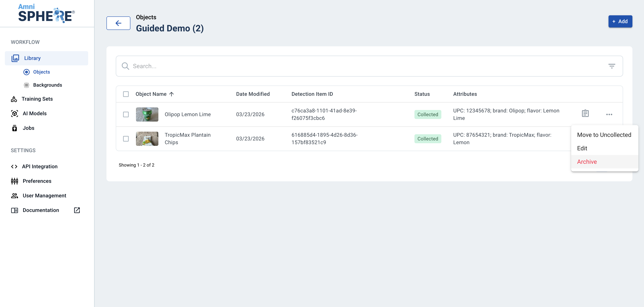
Task: Open Preferences settings
Action: [37, 181]
